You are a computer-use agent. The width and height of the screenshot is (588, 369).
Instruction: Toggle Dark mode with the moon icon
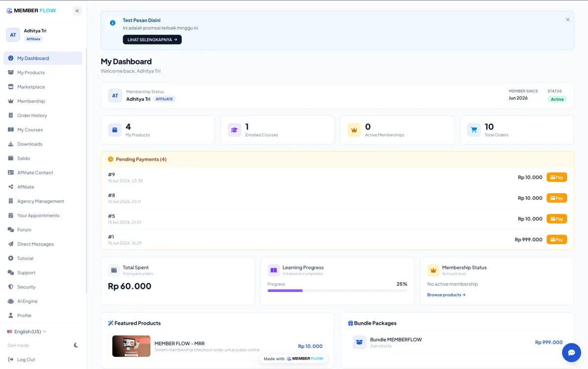point(76,345)
